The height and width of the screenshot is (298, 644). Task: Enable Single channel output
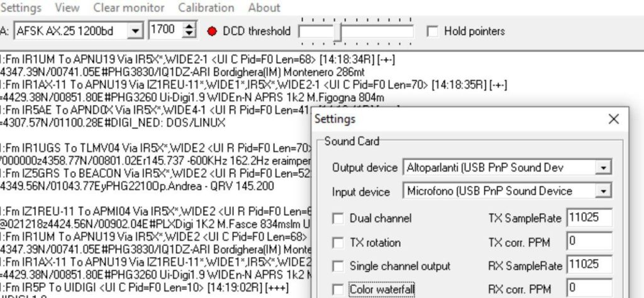pyautogui.click(x=338, y=267)
